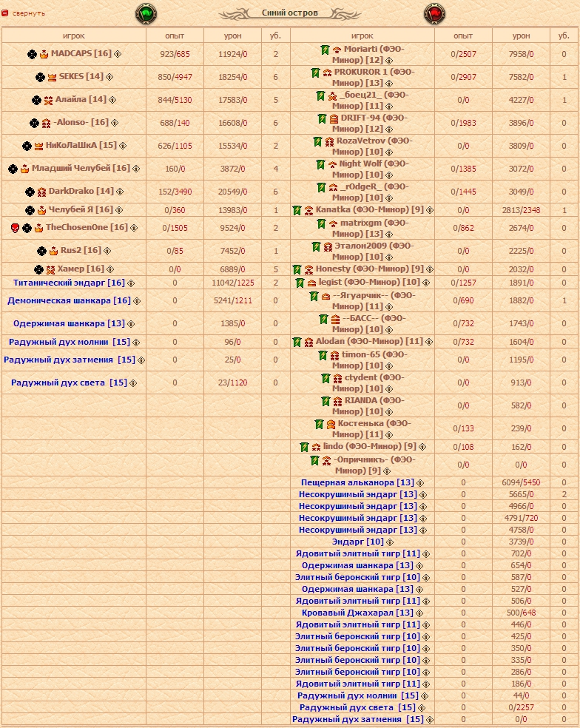Open info icon beside Титанический эндарг [16]

131,283
